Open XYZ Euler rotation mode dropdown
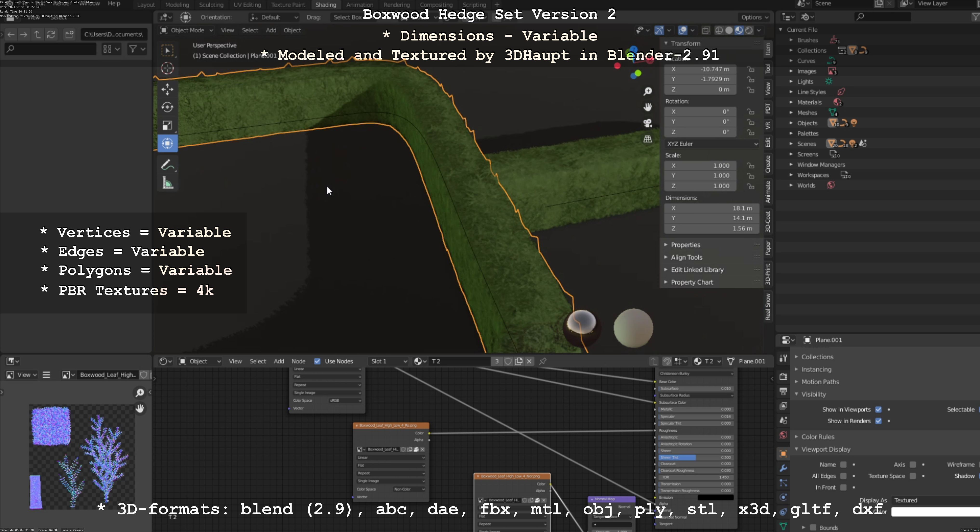Image resolution: width=980 pixels, height=532 pixels. point(712,144)
